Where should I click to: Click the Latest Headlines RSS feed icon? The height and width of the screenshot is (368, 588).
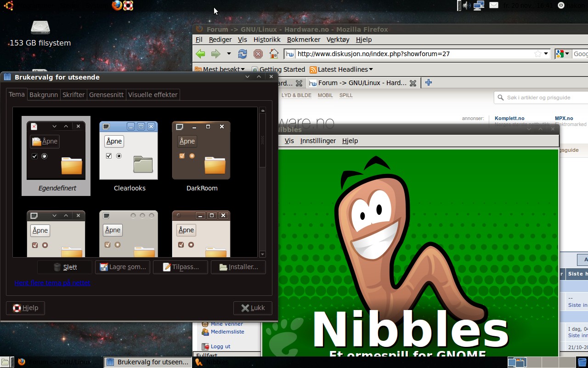pyautogui.click(x=313, y=69)
